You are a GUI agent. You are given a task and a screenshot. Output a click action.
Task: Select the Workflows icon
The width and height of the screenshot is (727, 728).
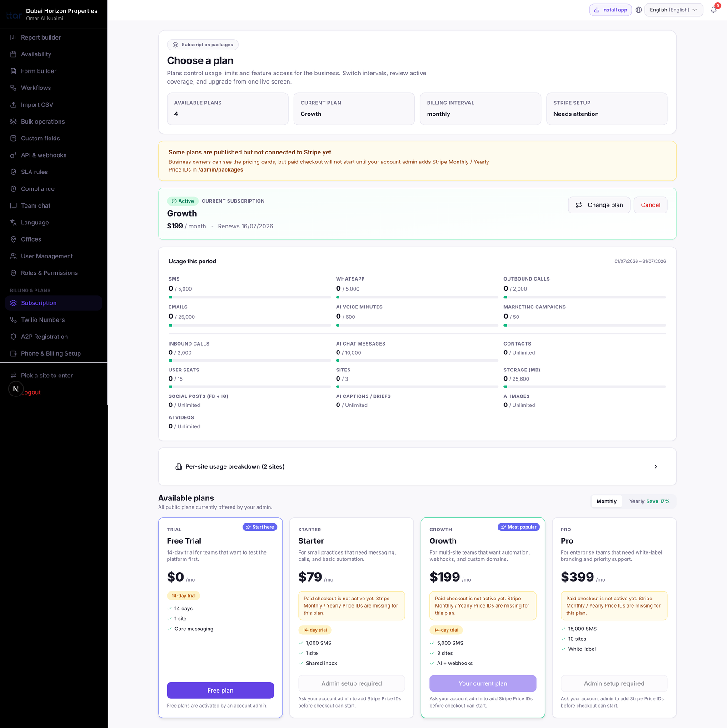click(x=14, y=88)
